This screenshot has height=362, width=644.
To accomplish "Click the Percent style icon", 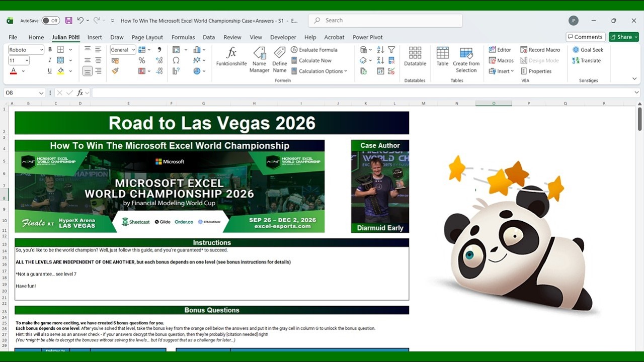I will coord(142,60).
